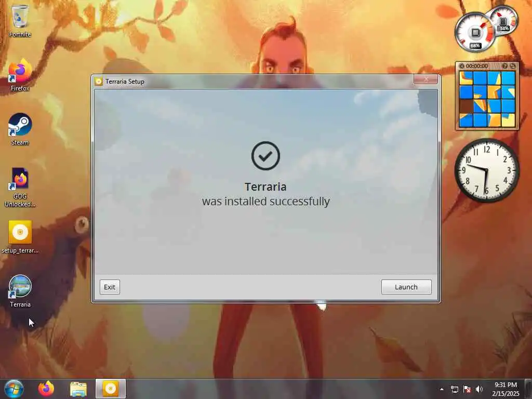Select the GOG Unlocked desktop shortcut
The image size is (532, 399).
tap(20, 187)
